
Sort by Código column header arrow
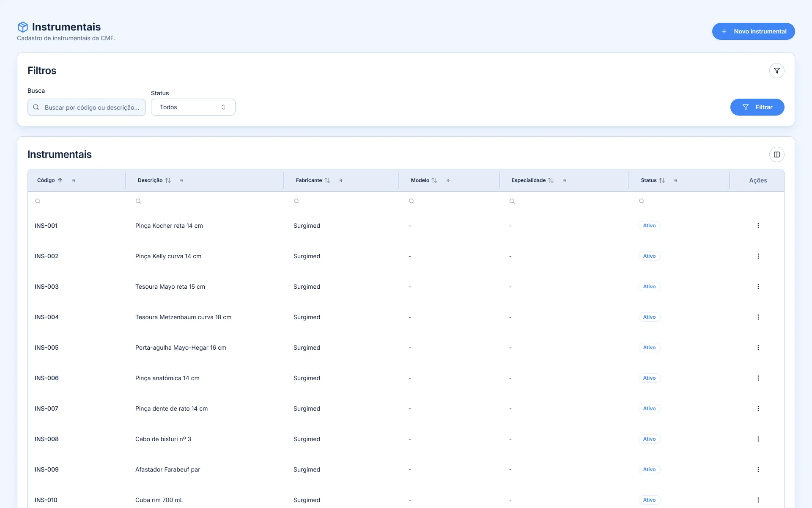[60, 180]
